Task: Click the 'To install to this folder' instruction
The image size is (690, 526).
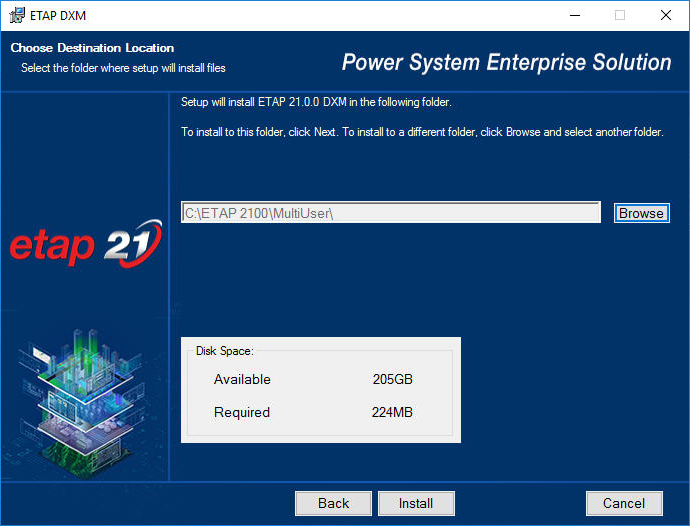Action: 422,132
